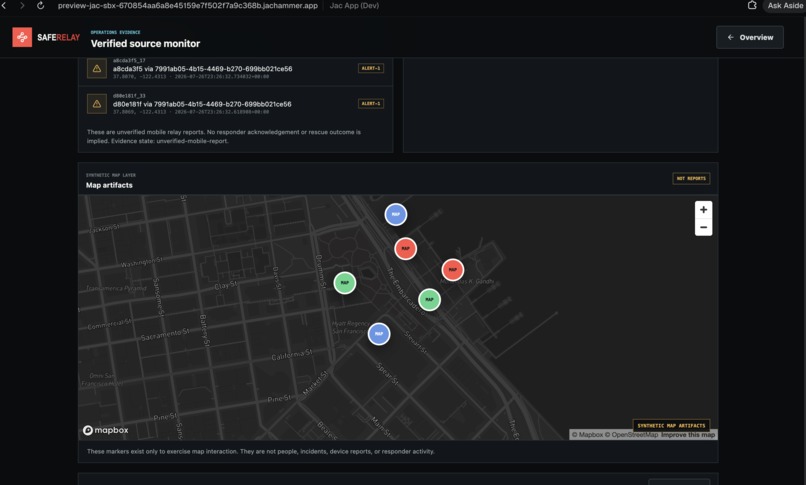Click the warning icon for d80e181f report
Screen dimensions: 806x485
(x=97, y=104)
